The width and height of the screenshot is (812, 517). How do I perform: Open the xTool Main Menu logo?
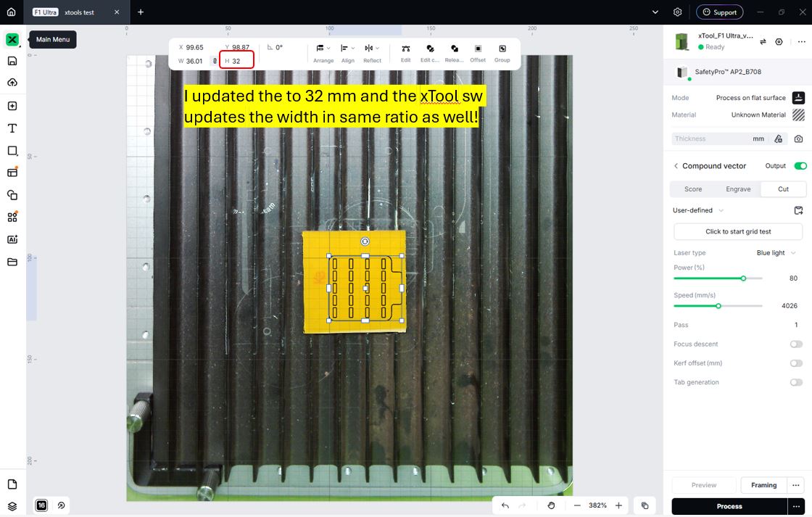12,39
